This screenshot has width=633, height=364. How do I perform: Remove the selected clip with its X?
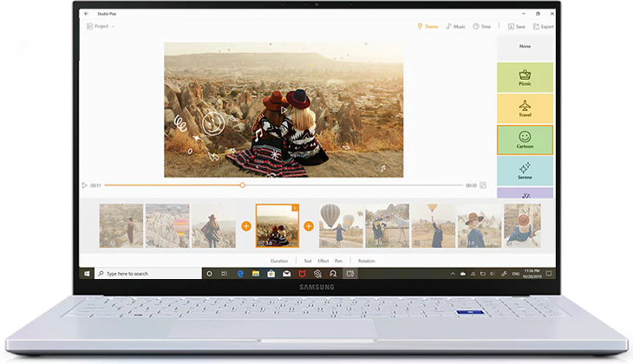295,208
